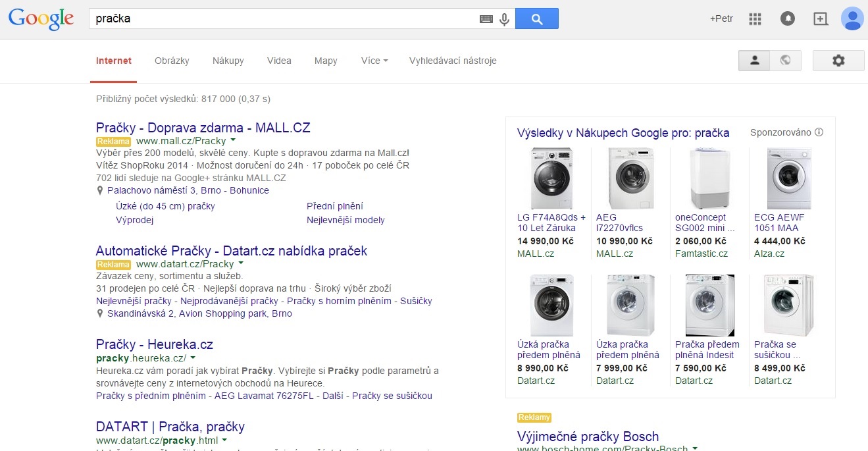The image size is (868, 451).
Task: Open Google+ notifications bell
Action: point(788,18)
